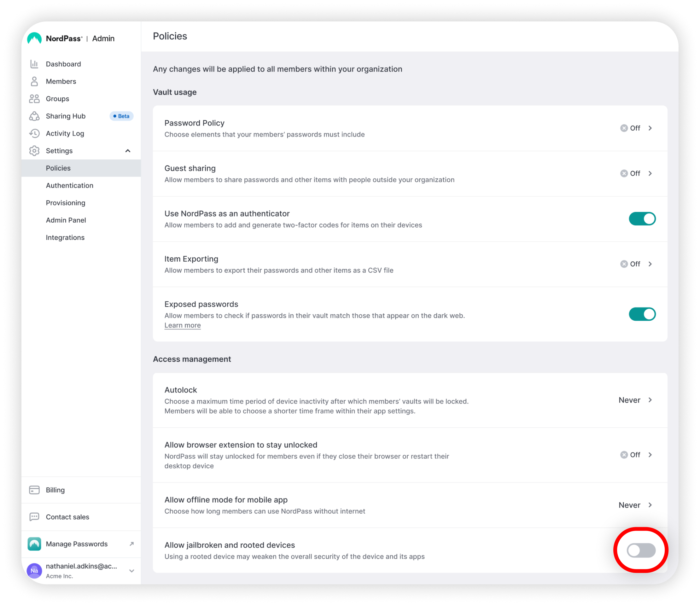Click the Access management heading

click(192, 359)
